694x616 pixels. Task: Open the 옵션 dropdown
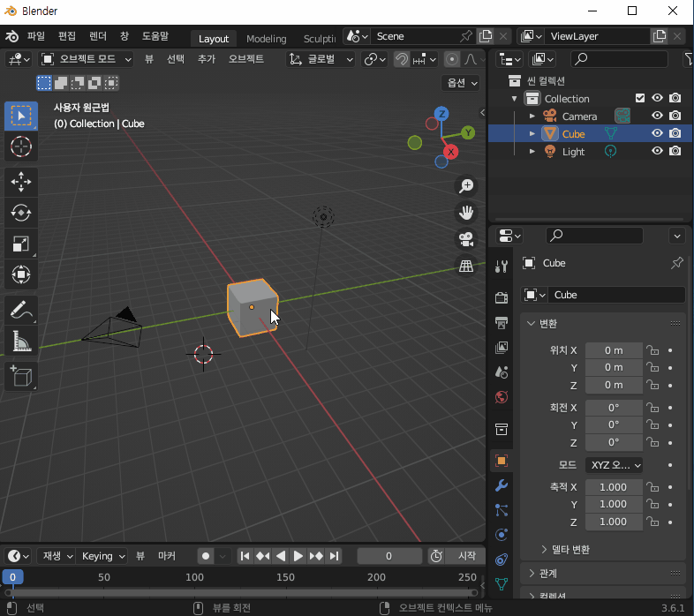pos(461,83)
